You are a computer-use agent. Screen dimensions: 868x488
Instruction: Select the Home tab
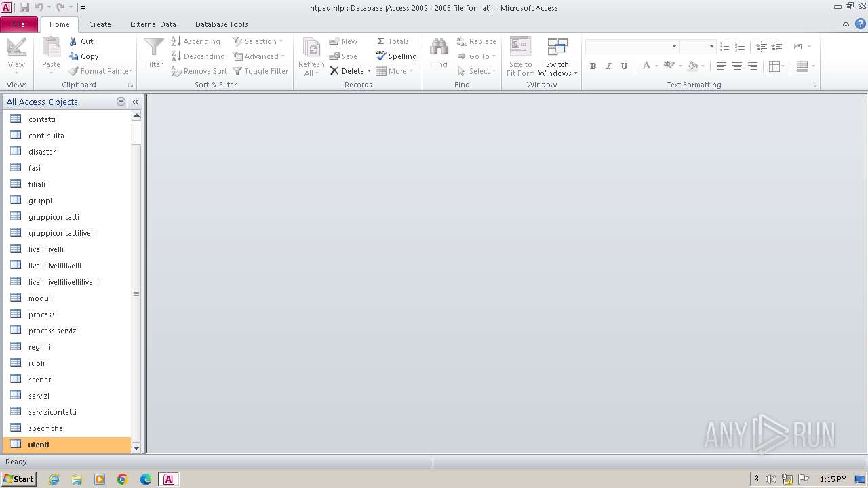[60, 24]
